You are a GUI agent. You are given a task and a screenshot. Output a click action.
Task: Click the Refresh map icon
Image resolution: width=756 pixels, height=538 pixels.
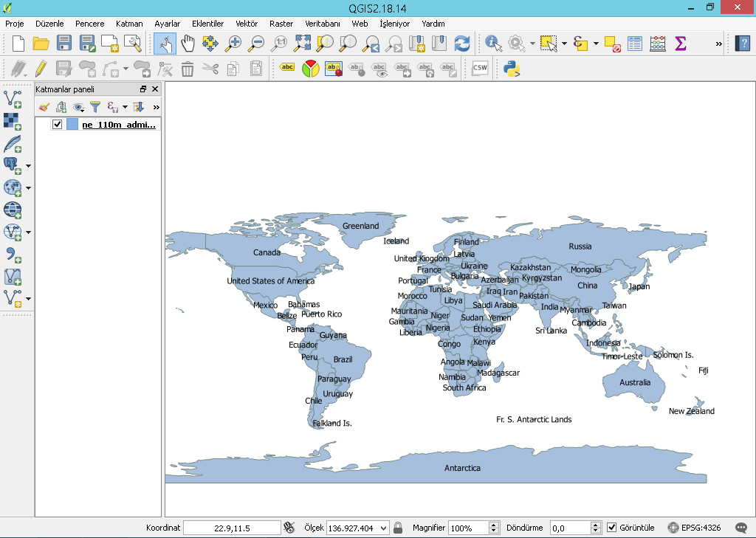coord(462,44)
